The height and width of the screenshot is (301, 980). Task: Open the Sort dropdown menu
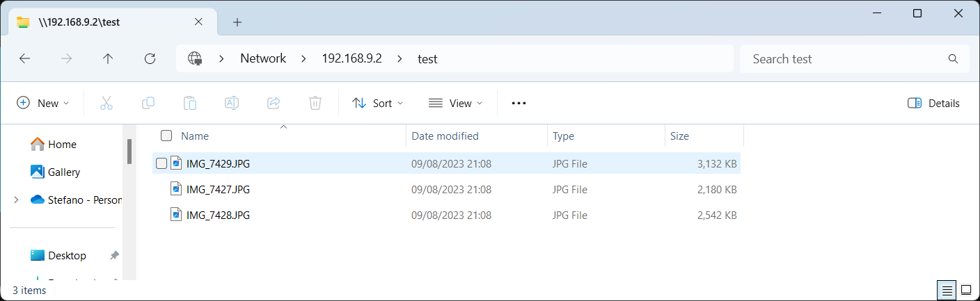point(377,103)
